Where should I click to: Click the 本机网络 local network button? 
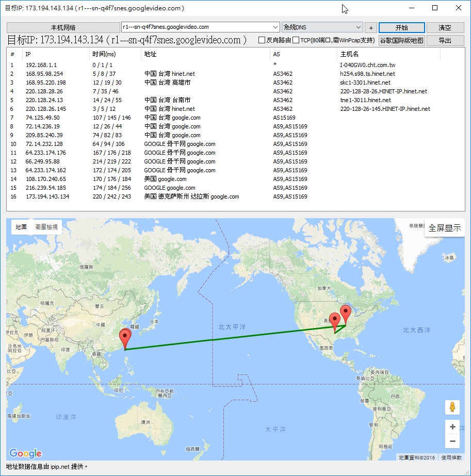coord(63,28)
